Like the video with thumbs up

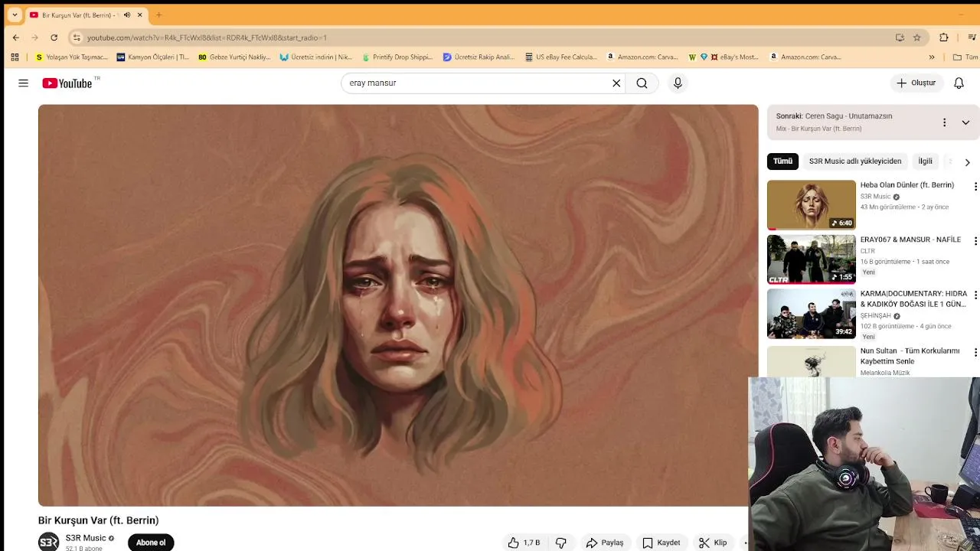tap(524, 543)
